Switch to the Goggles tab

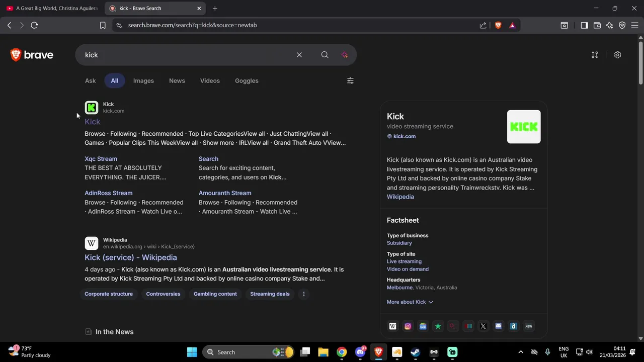[x=247, y=80]
